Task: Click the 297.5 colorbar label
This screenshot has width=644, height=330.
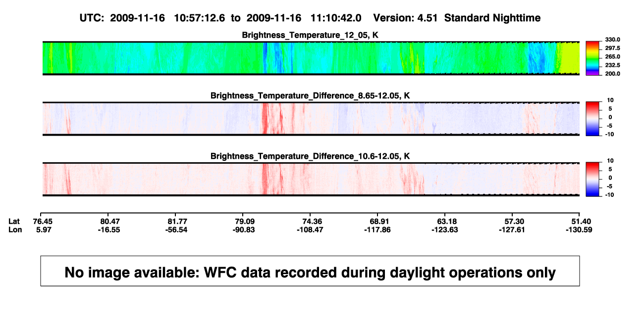Action: point(612,48)
